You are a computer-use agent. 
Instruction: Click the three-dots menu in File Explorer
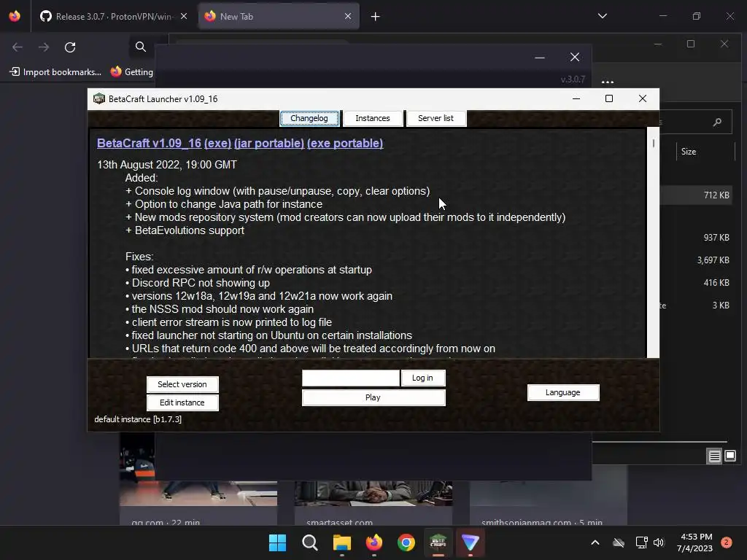pos(608,82)
